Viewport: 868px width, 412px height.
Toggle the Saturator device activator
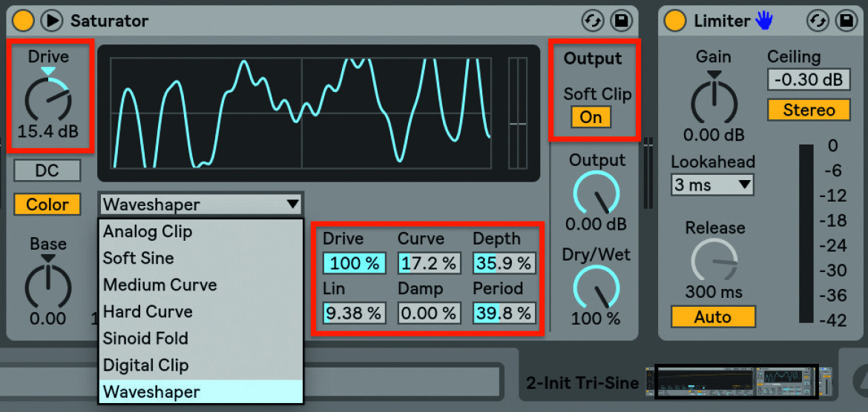(x=23, y=21)
